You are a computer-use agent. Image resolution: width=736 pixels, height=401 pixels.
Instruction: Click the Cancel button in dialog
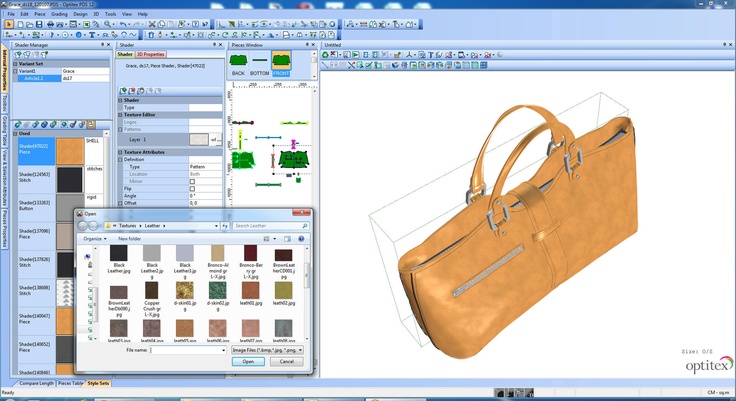[x=286, y=362]
